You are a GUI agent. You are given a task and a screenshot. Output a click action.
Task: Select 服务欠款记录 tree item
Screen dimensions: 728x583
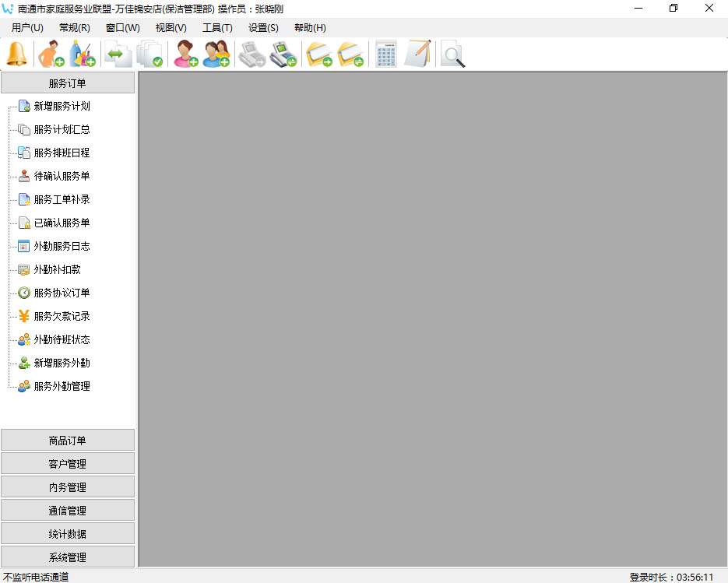62,317
